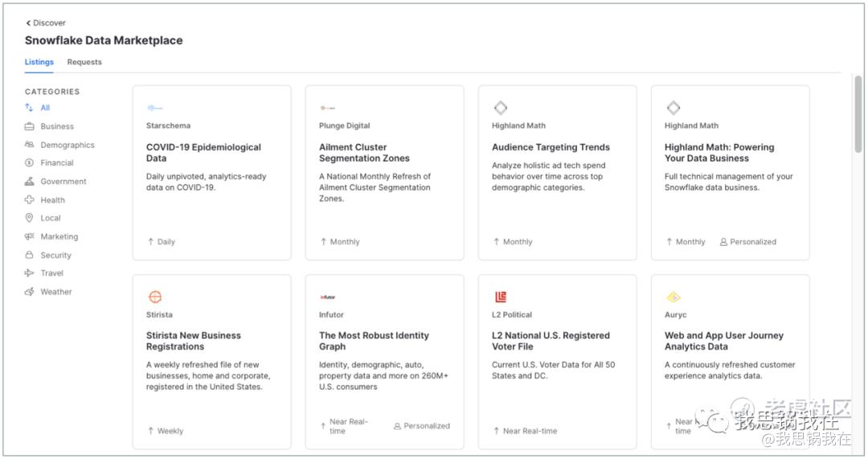Click "Daily unpivoted, analytics-ready data" description
This screenshot has width=868, height=459.
point(206,182)
